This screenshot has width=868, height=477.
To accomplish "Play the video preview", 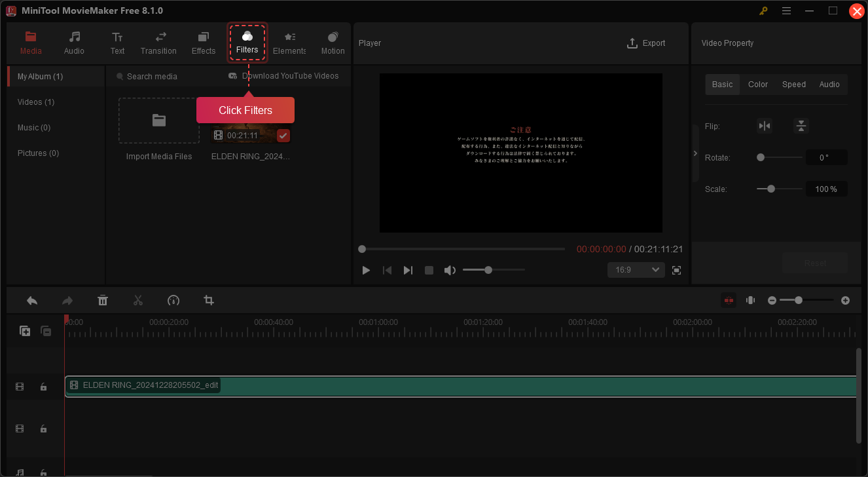I will pyautogui.click(x=366, y=270).
